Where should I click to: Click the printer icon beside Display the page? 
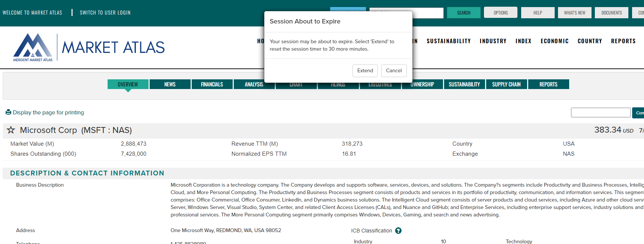tap(8, 112)
